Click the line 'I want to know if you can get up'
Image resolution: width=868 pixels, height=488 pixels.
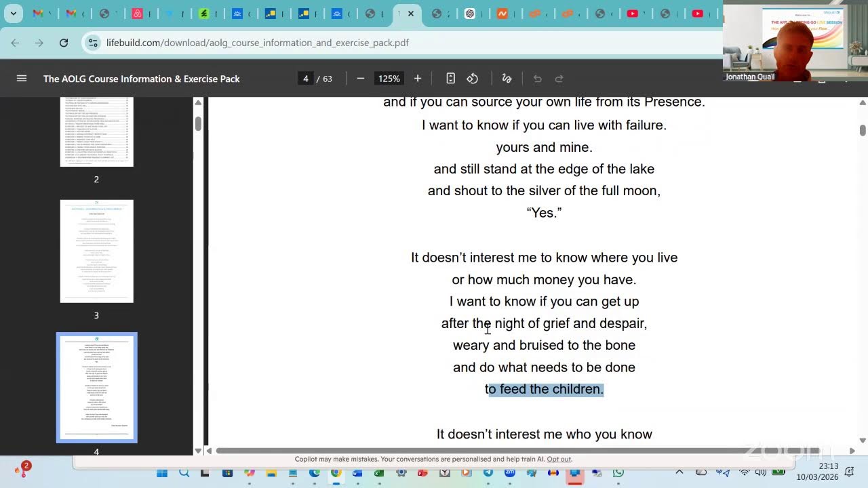pos(545,301)
